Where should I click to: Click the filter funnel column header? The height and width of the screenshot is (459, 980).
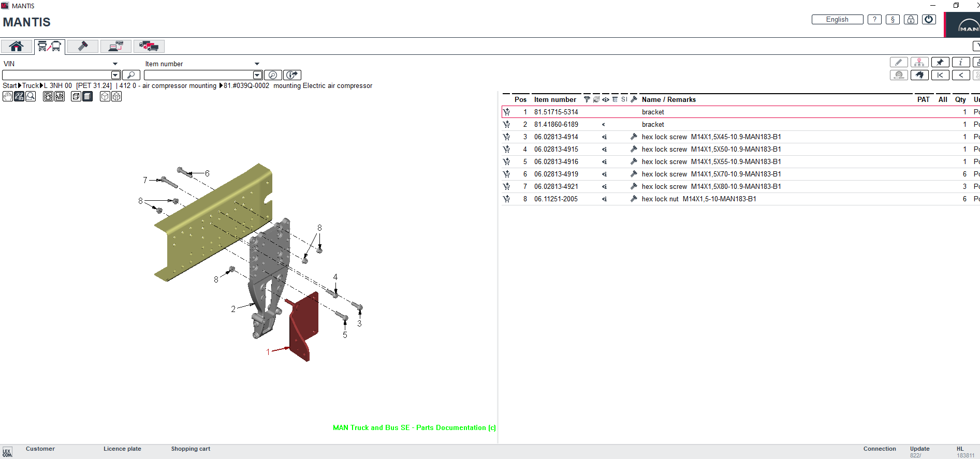tap(587, 99)
